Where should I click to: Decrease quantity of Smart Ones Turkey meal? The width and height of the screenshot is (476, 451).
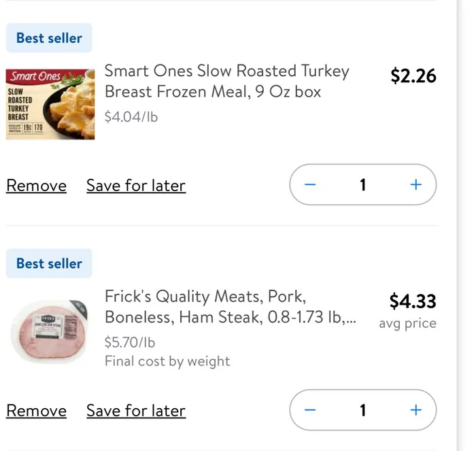tap(311, 185)
